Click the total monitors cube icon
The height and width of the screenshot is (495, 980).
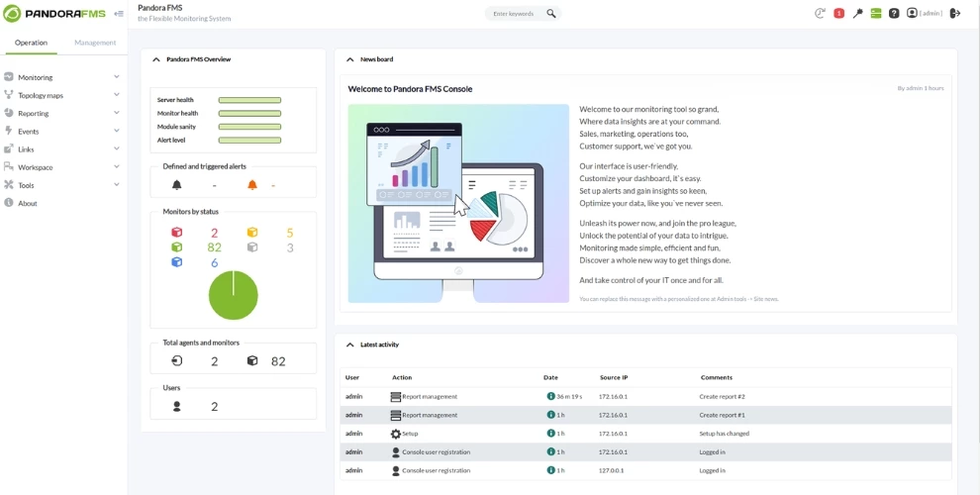(x=251, y=360)
